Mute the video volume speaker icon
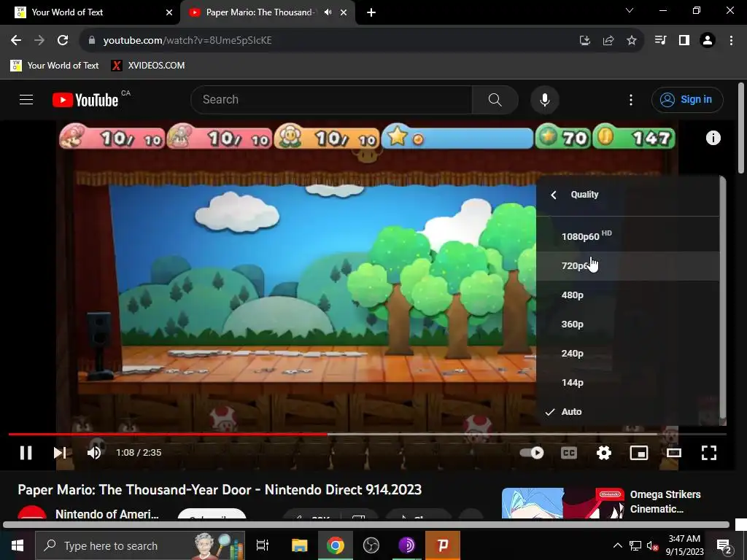The height and width of the screenshot is (560, 747). point(94,452)
